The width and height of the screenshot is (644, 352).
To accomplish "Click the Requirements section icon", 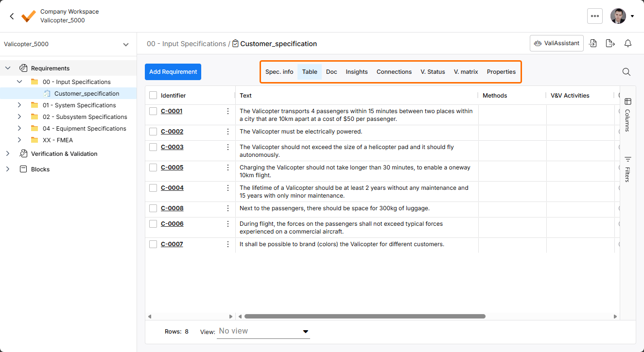I will point(23,68).
